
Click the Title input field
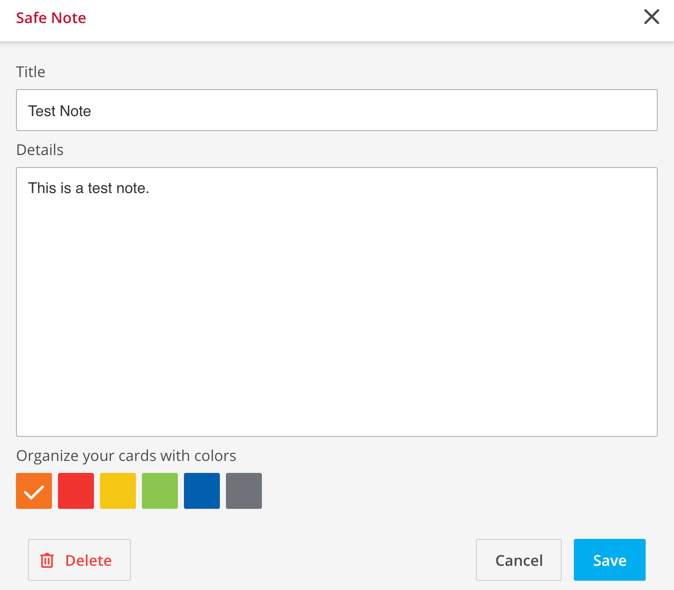point(337,110)
